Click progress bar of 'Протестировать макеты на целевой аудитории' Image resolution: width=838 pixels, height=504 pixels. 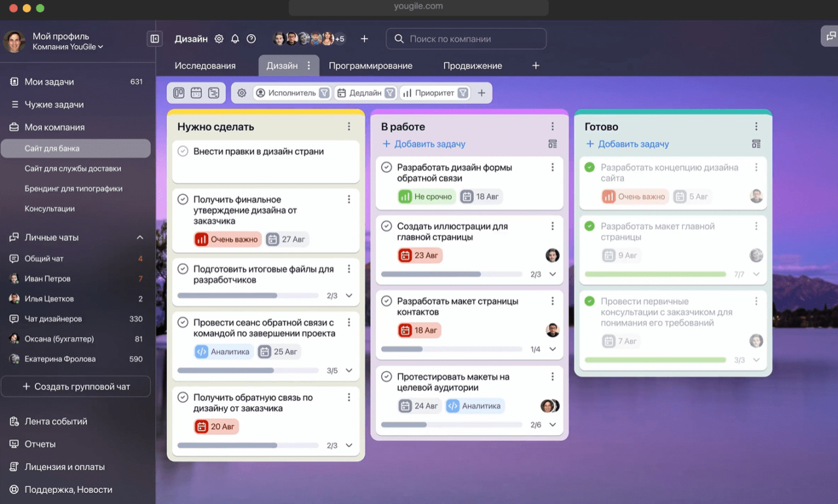tap(453, 425)
